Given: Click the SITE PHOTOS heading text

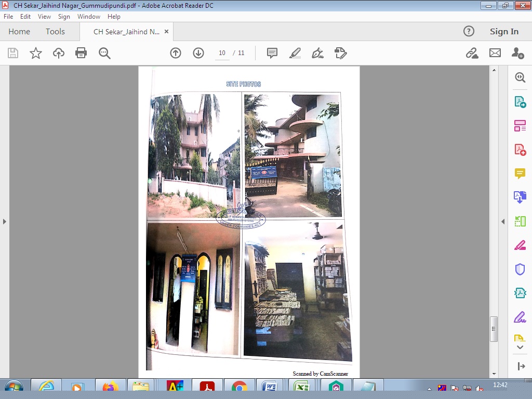Looking at the screenshot, I should (x=244, y=84).
